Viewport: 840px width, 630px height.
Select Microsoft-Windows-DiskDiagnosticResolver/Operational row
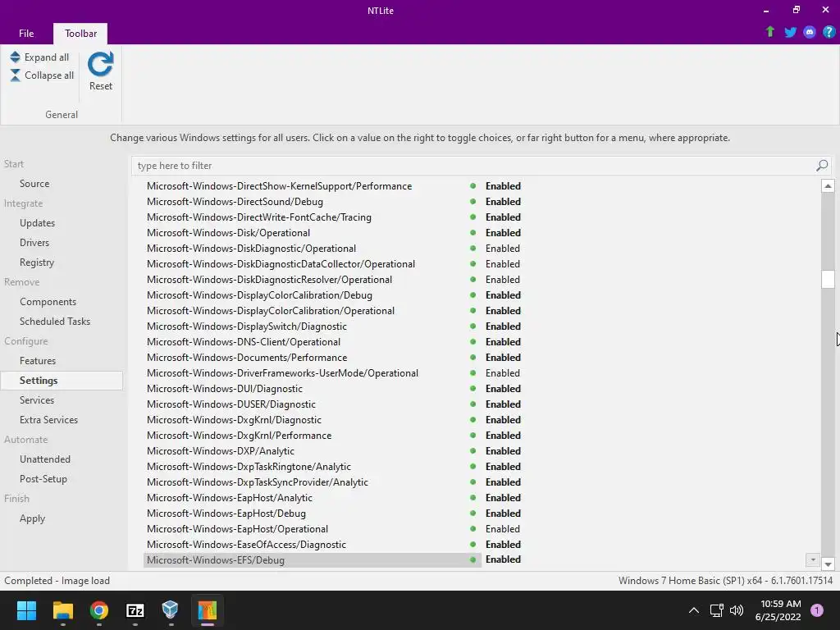[269, 280]
